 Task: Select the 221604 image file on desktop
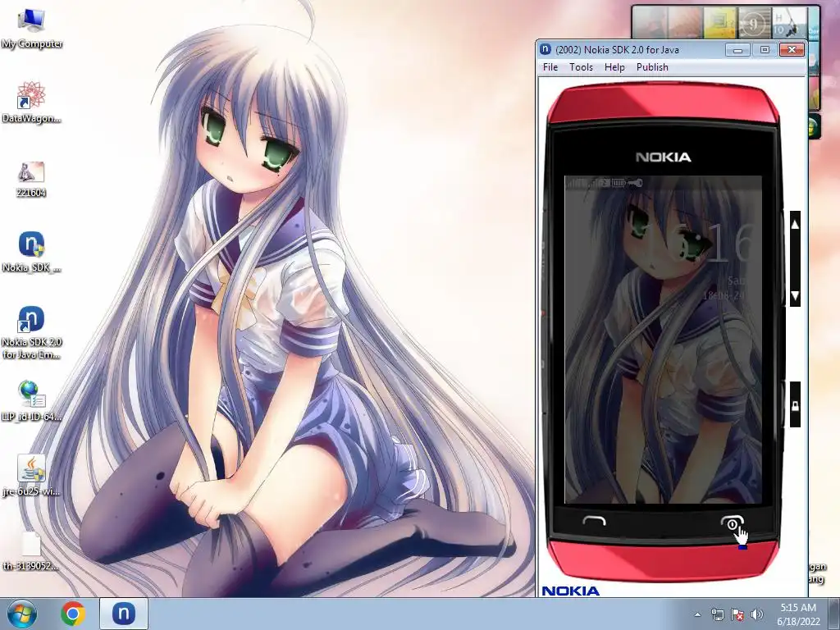pos(31,180)
